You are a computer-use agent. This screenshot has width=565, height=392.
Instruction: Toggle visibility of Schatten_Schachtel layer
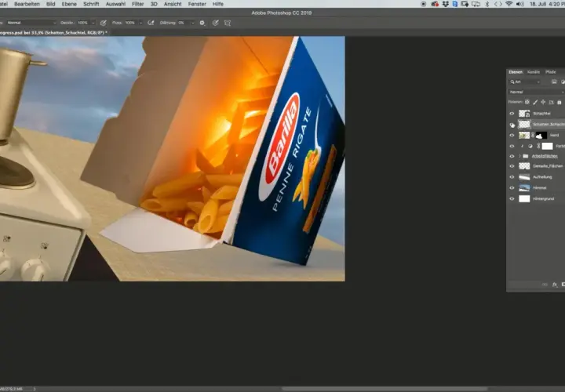pos(512,125)
